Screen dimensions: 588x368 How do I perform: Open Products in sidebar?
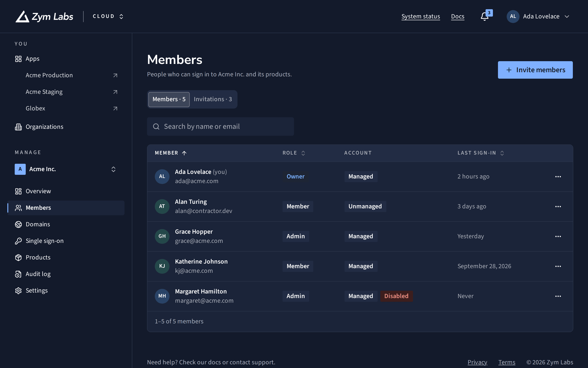click(x=66, y=258)
